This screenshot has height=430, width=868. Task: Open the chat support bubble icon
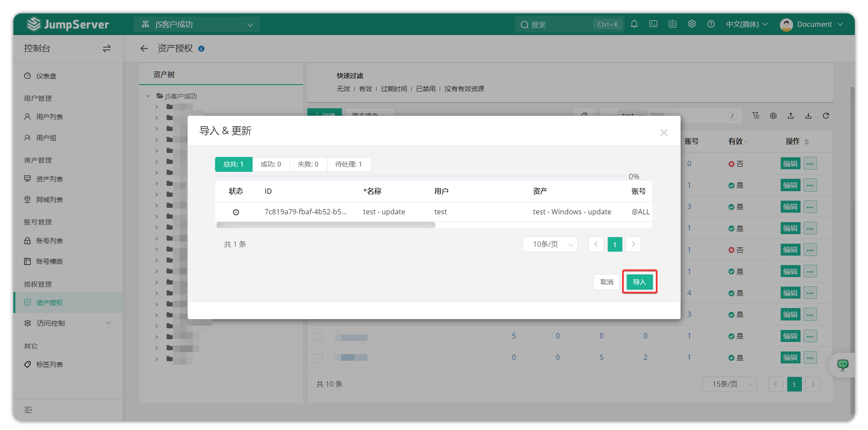(843, 365)
